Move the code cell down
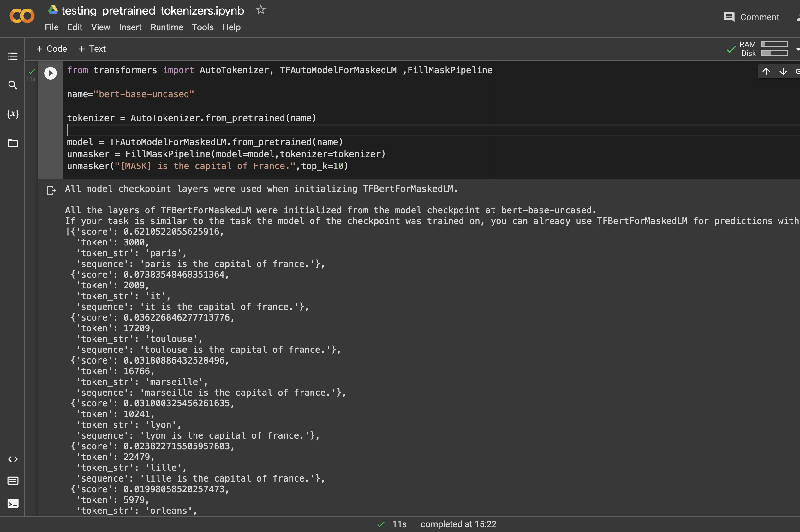This screenshot has height=532, width=800. click(x=782, y=71)
